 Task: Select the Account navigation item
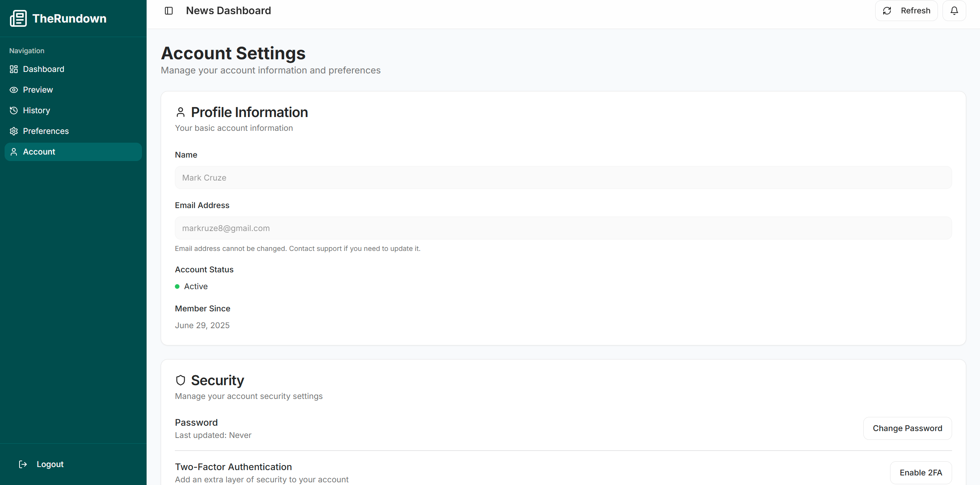[x=39, y=152]
